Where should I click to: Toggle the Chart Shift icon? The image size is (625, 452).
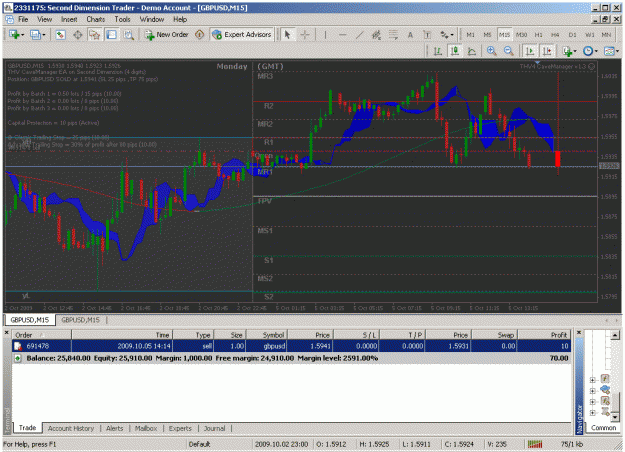(547, 51)
